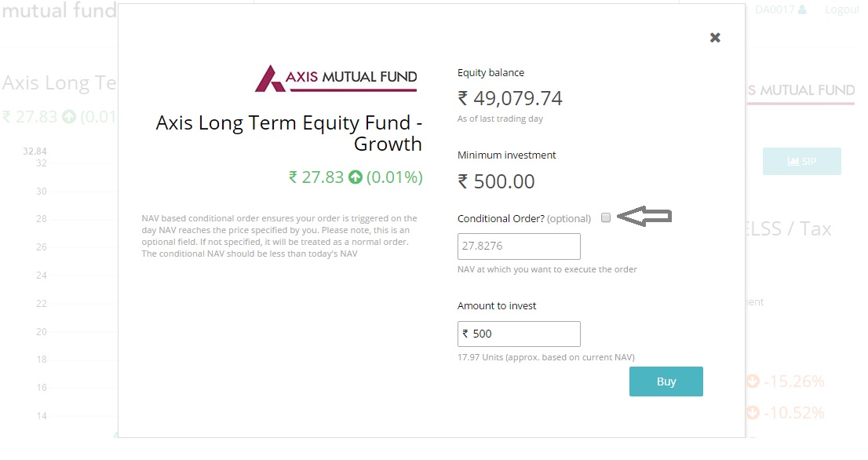This screenshot has height=460, width=868.
Task: Click the background green up-arrow near 27.83
Action: (x=69, y=117)
